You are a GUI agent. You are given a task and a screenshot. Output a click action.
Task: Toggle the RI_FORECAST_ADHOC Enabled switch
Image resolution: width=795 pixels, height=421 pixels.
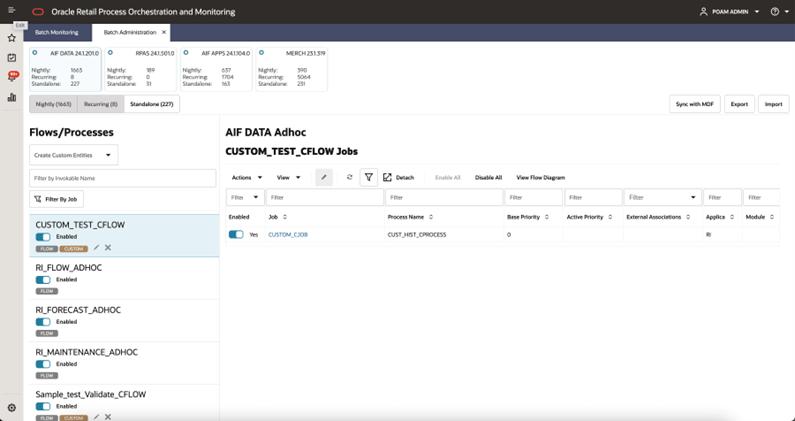[x=43, y=322]
